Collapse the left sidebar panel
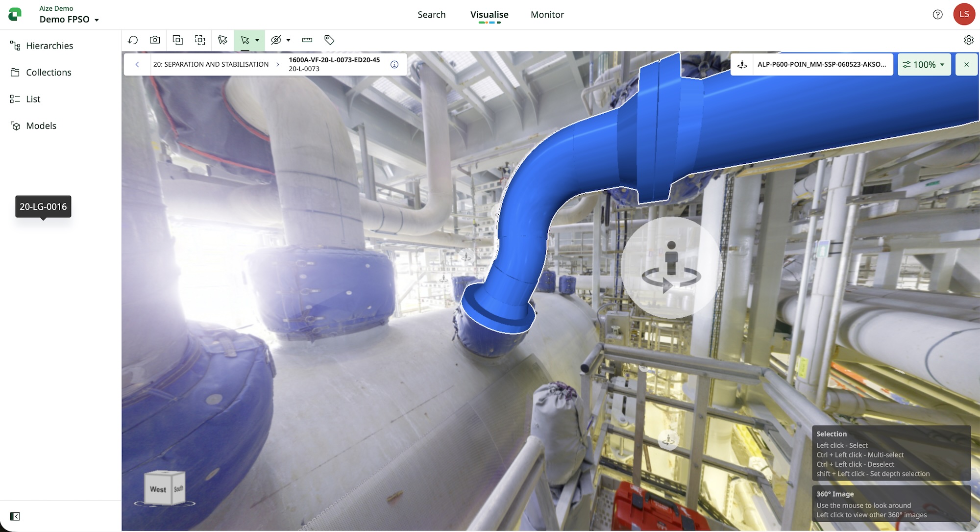 [15, 516]
